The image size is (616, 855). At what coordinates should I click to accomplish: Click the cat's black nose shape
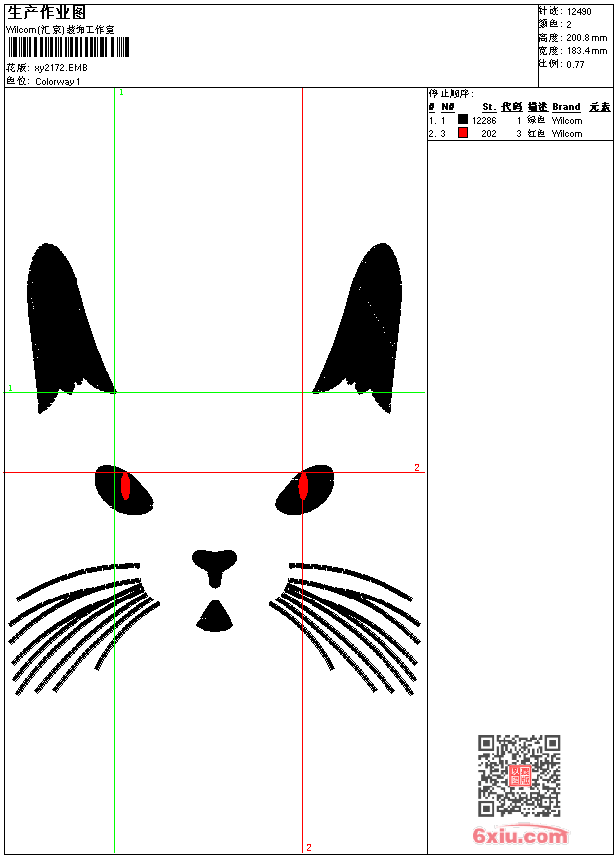point(214,564)
